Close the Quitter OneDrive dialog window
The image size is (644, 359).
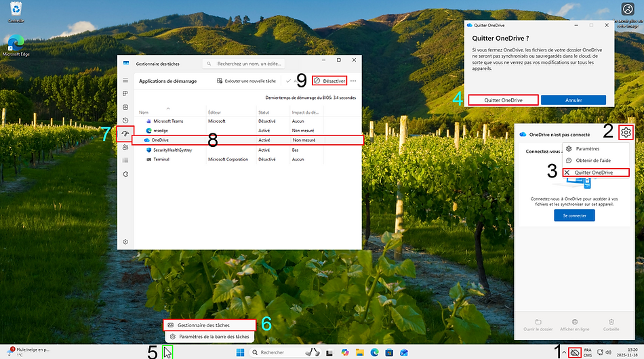(607, 25)
